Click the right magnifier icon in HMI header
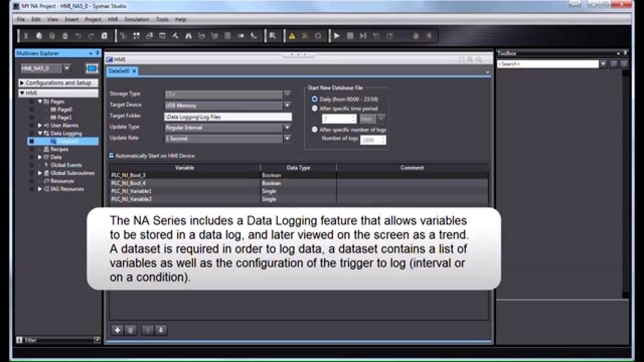The width and height of the screenshot is (644, 362). [479, 59]
